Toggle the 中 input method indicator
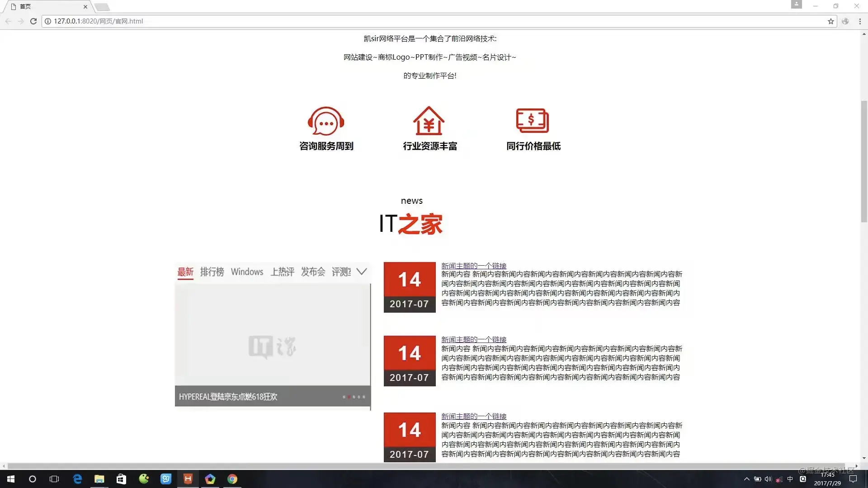 click(x=790, y=479)
